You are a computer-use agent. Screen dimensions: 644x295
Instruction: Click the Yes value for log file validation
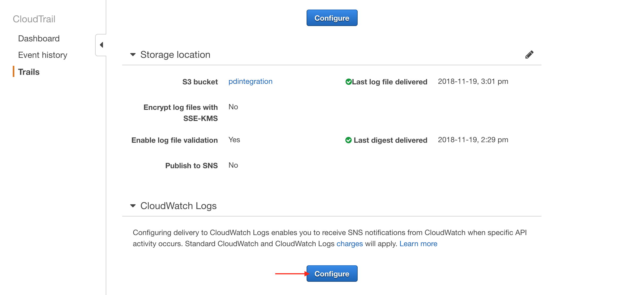pyautogui.click(x=234, y=140)
